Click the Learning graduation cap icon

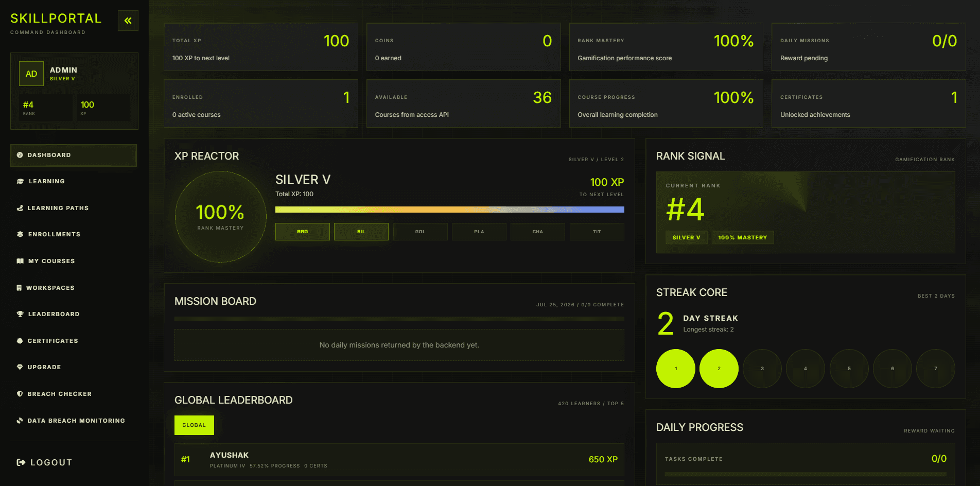pyautogui.click(x=20, y=181)
